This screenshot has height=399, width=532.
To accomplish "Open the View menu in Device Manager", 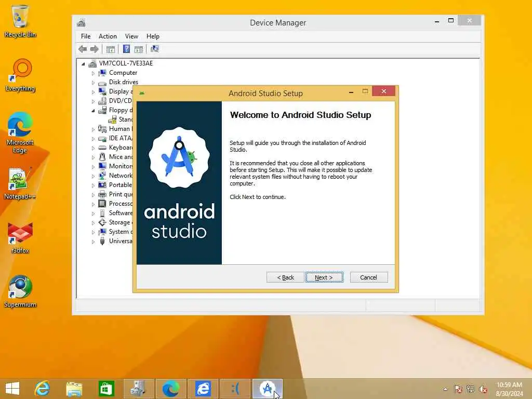I will (x=131, y=36).
